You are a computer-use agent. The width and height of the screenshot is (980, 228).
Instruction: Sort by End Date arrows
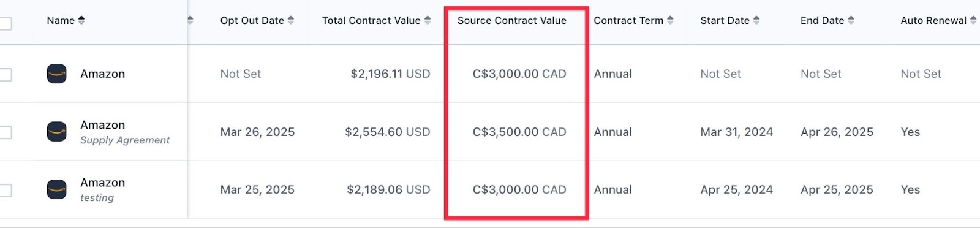[851, 20]
